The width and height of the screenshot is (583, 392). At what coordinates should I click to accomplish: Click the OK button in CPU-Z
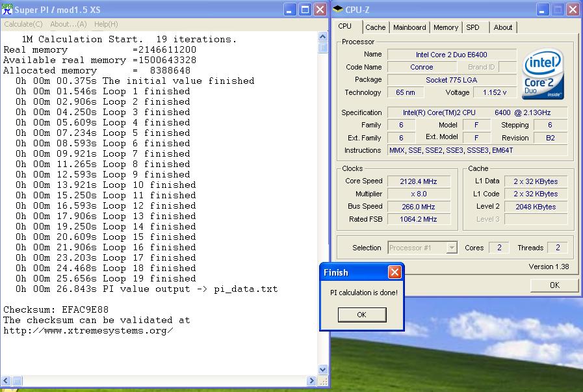554,285
